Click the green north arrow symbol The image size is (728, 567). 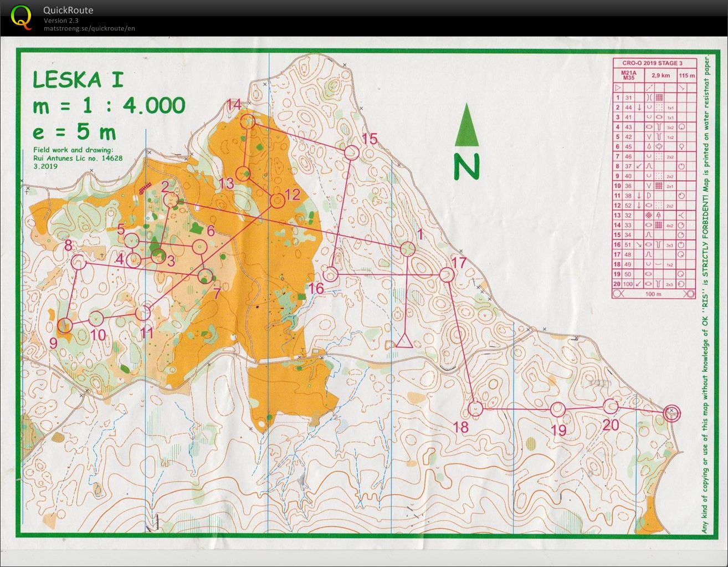pos(466,126)
